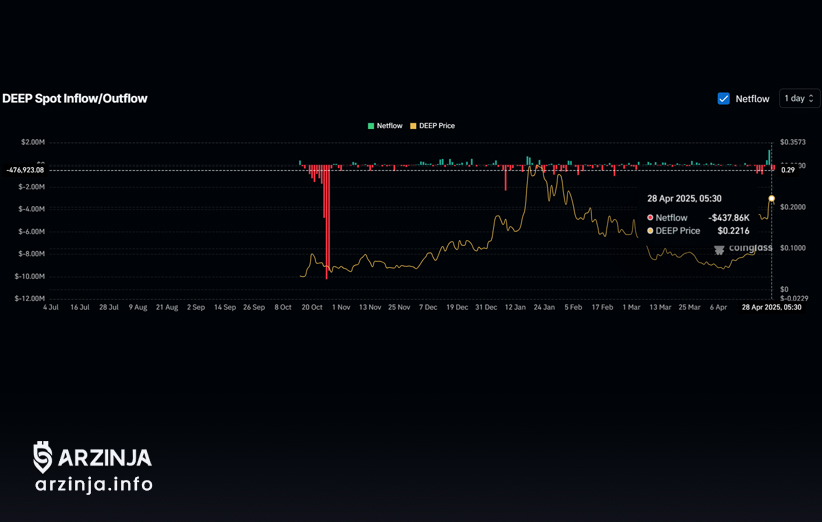This screenshot has height=522, width=822.
Task: Click the -476,923.08 axis value label
Action: tap(25, 170)
